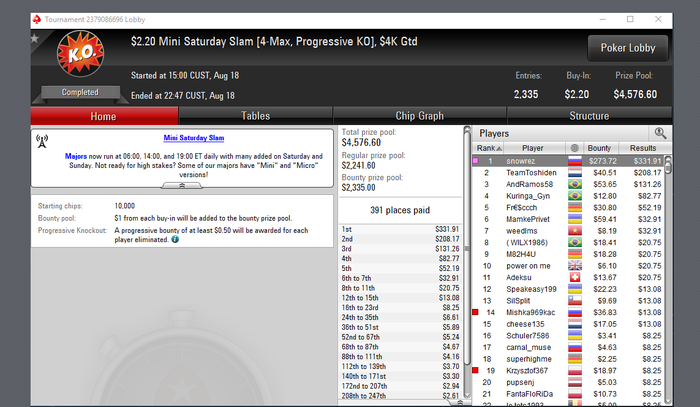
Task: Switch to the Structure tab
Action: click(589, 116)
